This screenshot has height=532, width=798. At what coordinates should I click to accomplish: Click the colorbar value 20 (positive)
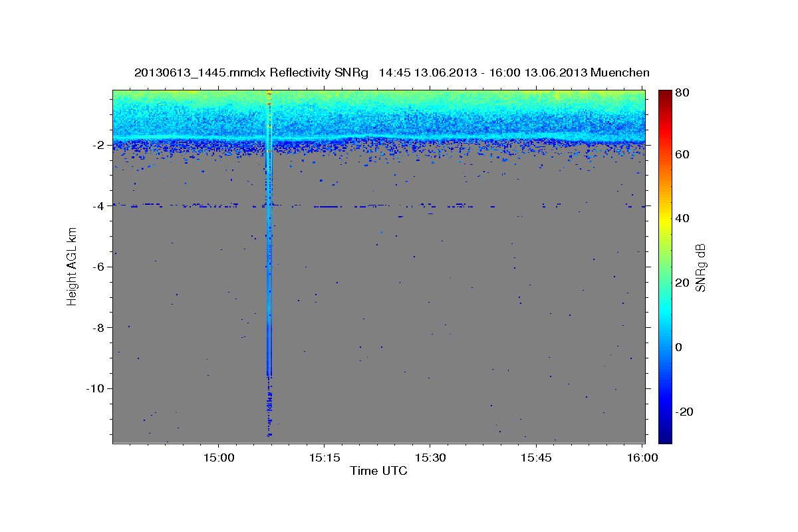pos(683,283)
